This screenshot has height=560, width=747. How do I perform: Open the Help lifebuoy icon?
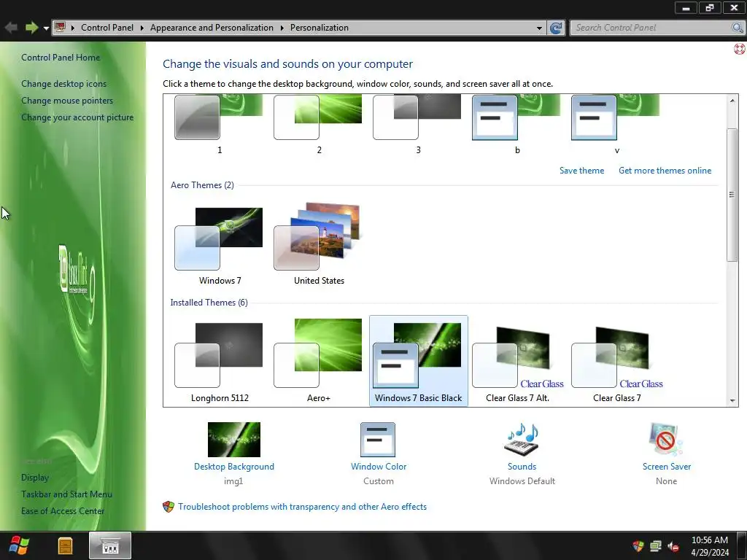[740, 49]
